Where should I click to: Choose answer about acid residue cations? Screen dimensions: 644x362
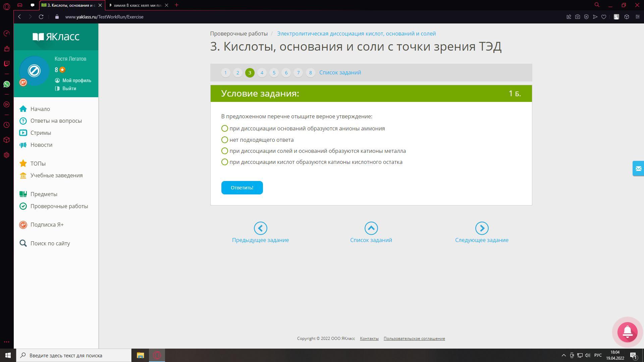click(x=225, y=162)
